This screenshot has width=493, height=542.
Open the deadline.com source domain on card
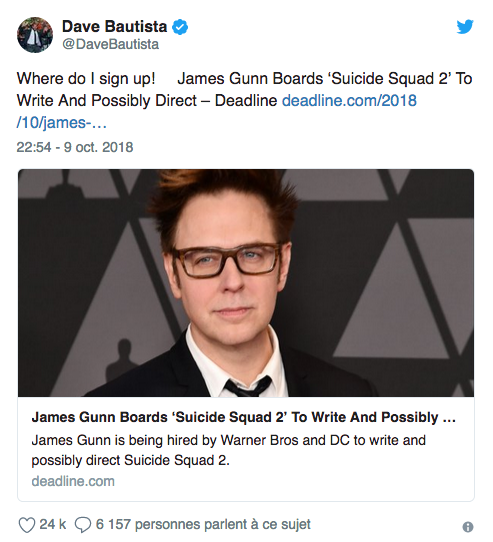[73, 481]
